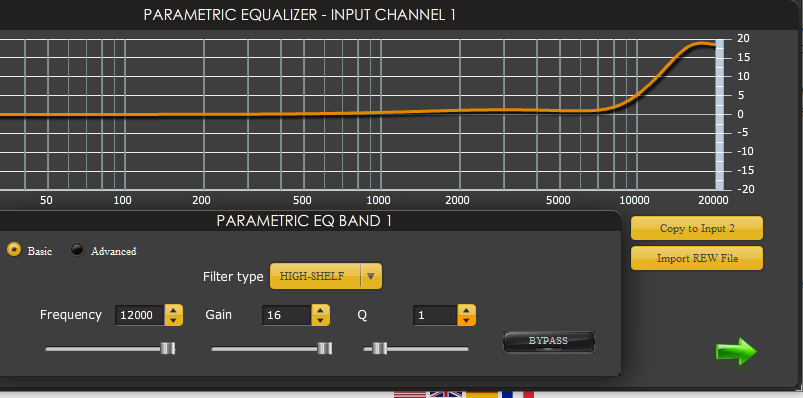Viewport: 803px width, 398px height.
Task: Decrease Gain with the down arrow
Action: click(x=321, y=321)
